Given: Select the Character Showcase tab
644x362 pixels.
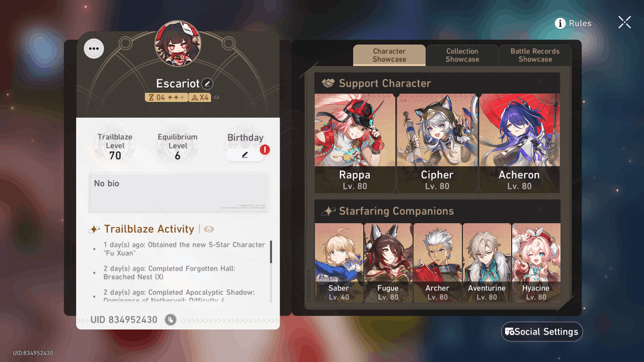Looking at the screenshot, I should point(389,55).
